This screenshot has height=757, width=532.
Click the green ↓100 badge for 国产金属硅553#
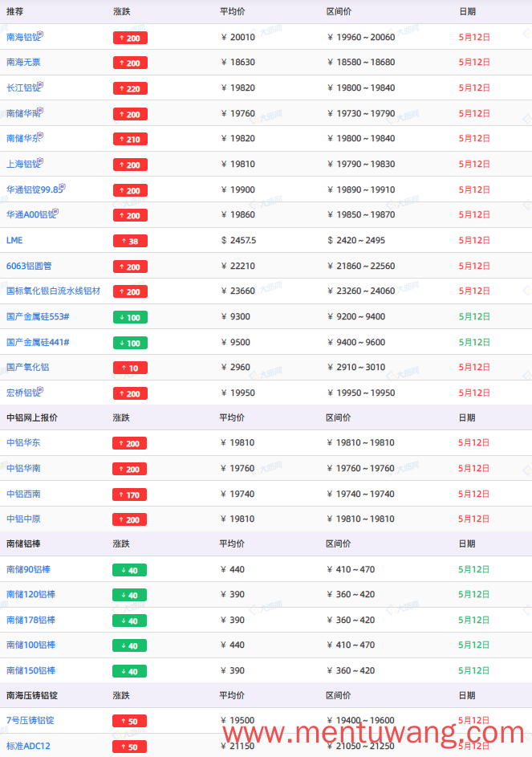130,318
